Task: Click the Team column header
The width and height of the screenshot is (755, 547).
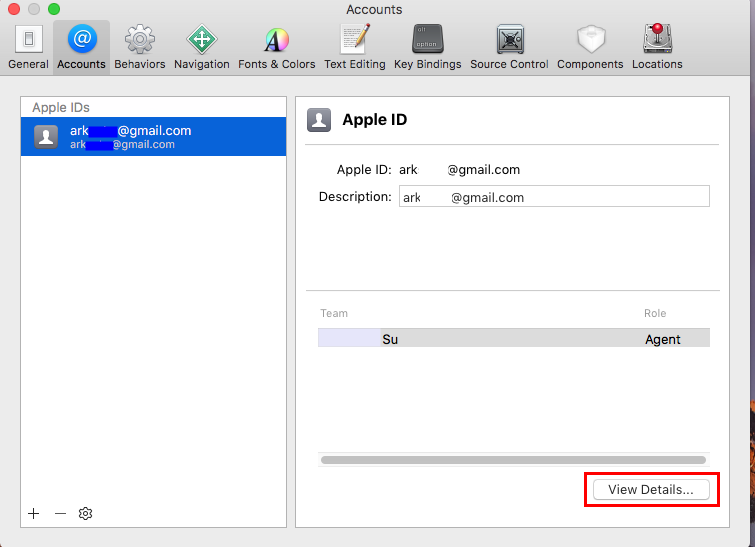Action: (x=334, y=313)
